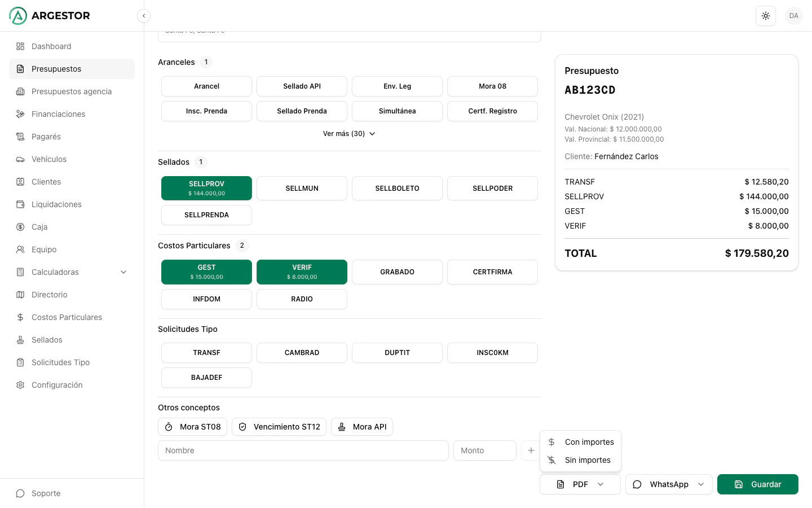Choose Sin importes menu option
This screenshot has height=508, width=812.
point(580,460)
